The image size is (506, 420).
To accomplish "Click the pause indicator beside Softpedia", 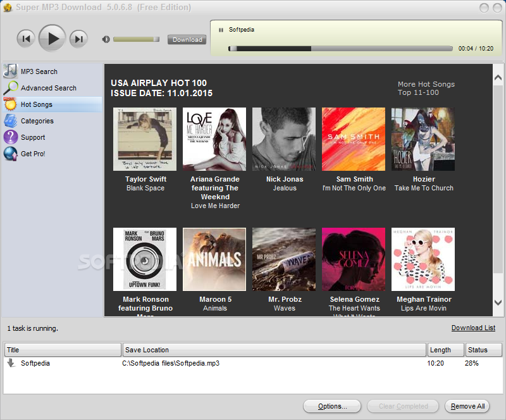I will (221, 30).
